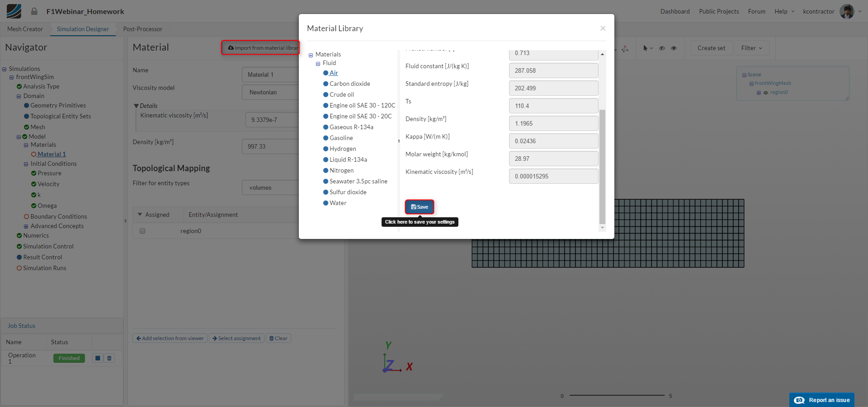The image size is (868, 407).
Task: Collapse the frontWingMesh scene node
Action: 751,84
